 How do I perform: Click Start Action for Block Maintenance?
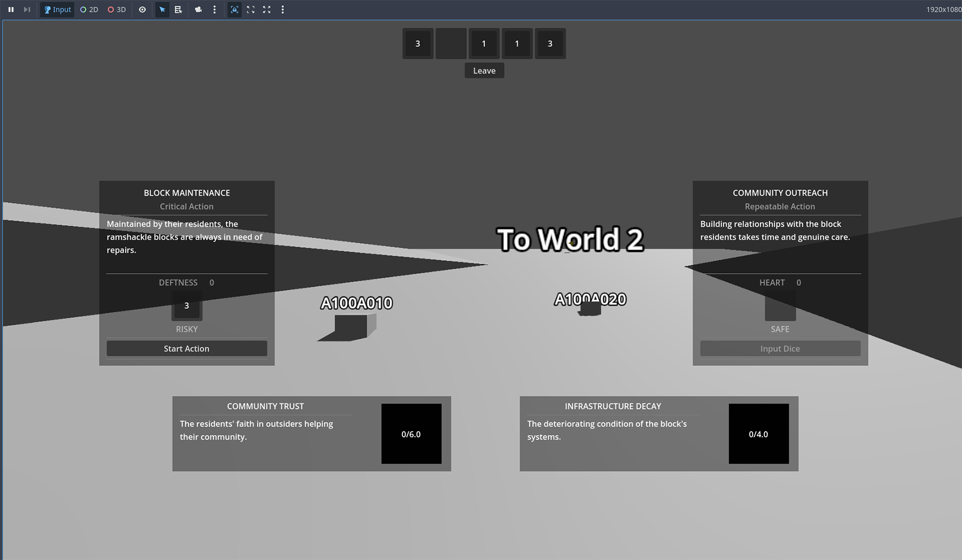pos(187,348)
